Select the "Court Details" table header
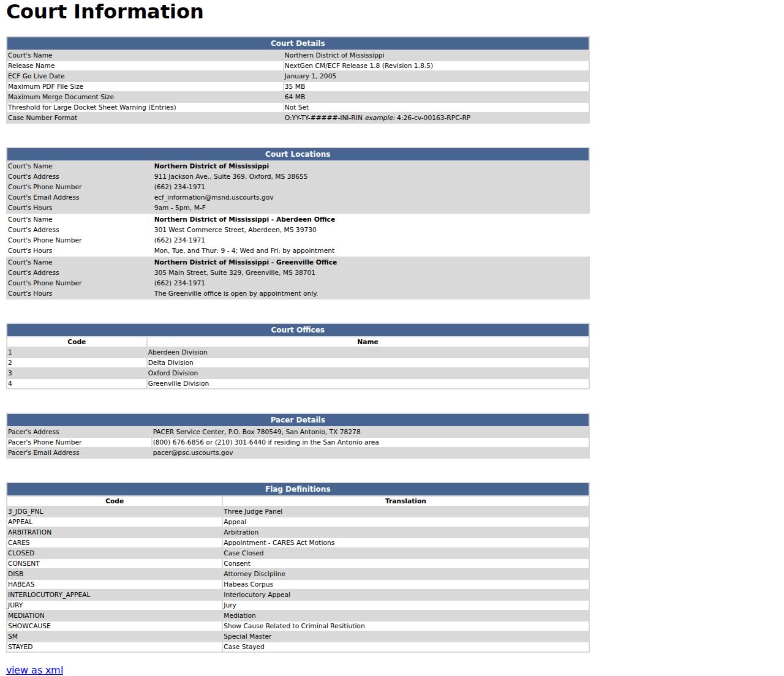The image size is (784, 676). pos(298,43)
